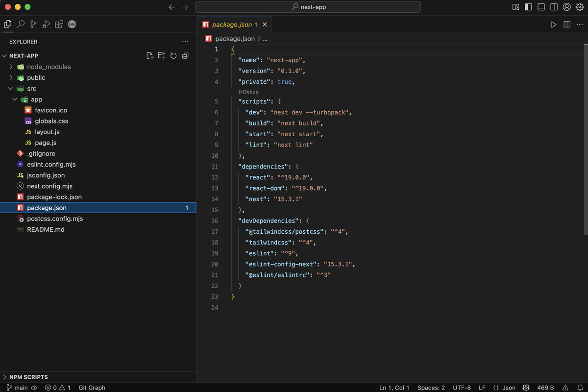Image resolution: width=588 pixels, height=392 pixels.
Task: Go forward using the right arrow
Action: (x=185, y=7)
